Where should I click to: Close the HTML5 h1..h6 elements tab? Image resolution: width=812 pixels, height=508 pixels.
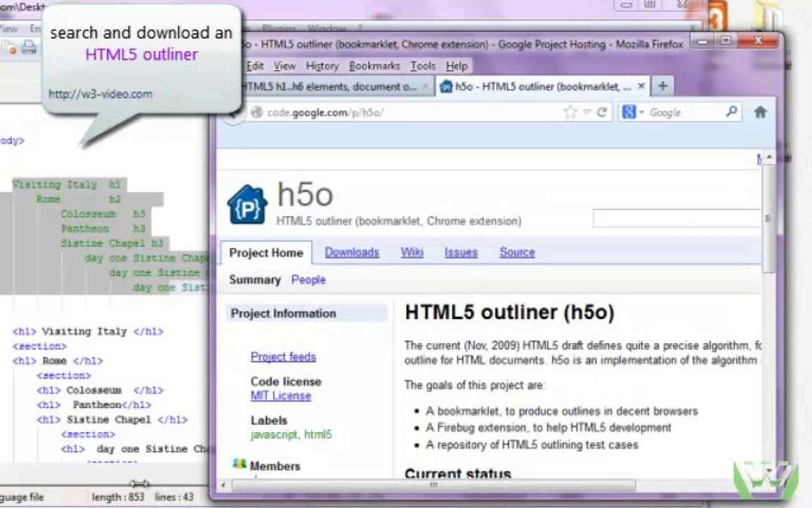[x=425, y=87]
